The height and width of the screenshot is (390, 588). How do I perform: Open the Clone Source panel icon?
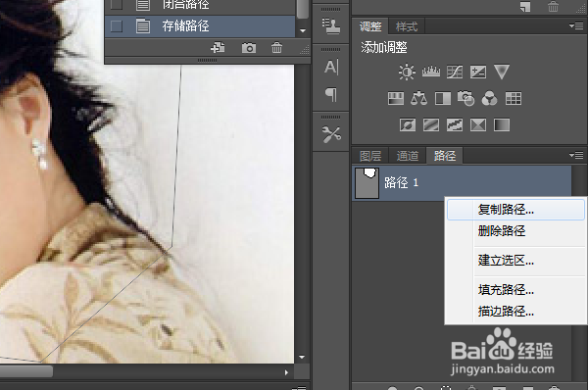[331, 26]
